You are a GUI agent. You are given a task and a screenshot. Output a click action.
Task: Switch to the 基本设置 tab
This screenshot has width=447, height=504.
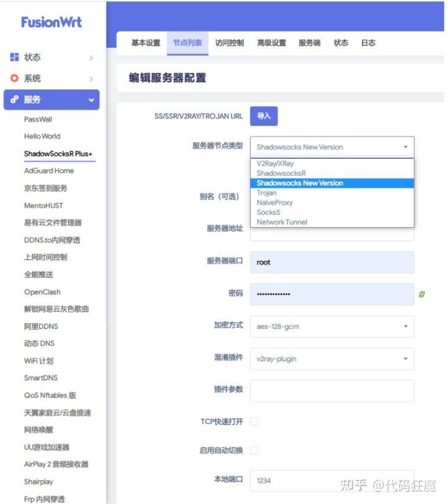point(146,43)
